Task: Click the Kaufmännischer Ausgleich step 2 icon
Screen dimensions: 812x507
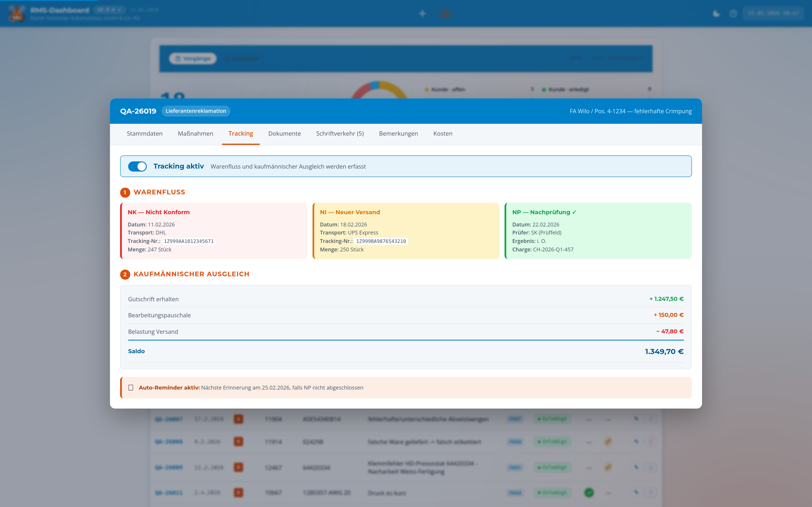Action: [x=125, y=274]
